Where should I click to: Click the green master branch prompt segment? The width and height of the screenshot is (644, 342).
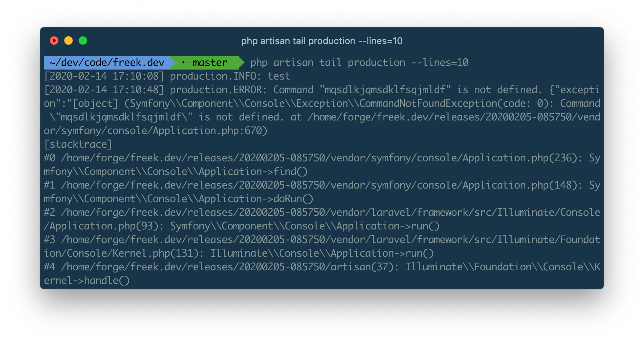click(x=207, y=62)
